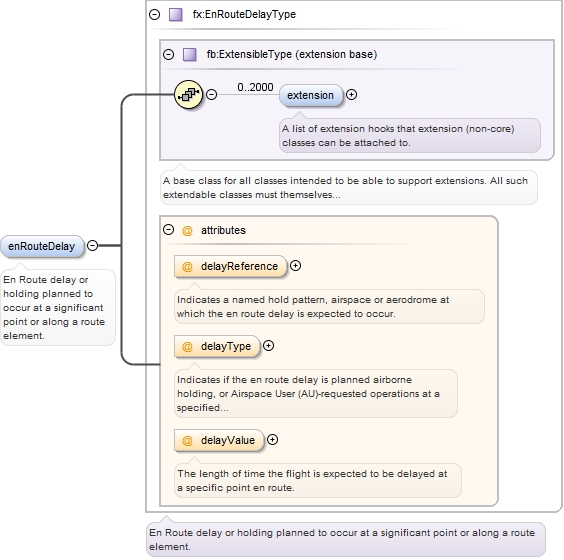564x560 pixels.
Task: Expand the delayType attribute
Action: pos(268,346)
